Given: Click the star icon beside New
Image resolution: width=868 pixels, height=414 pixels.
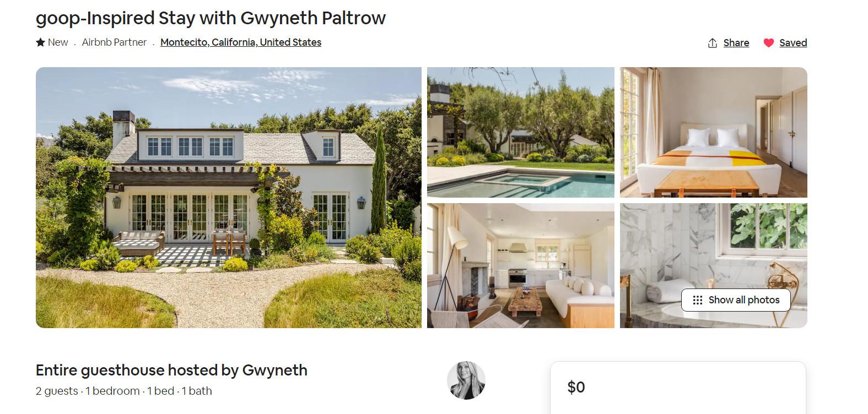Looking at the screenshot, I should (x=40, y=42).
